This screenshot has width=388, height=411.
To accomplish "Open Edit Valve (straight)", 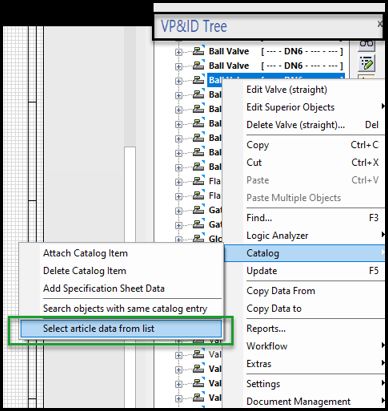I will point(287,90).
